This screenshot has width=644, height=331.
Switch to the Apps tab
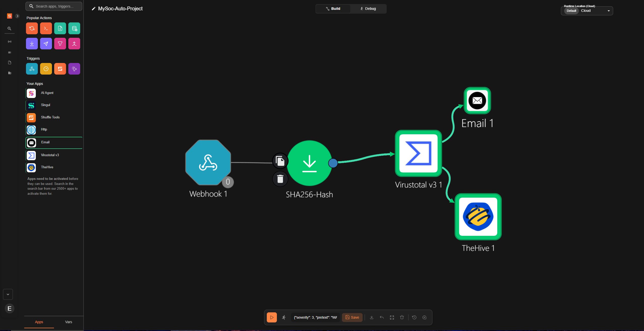[39, 322]
